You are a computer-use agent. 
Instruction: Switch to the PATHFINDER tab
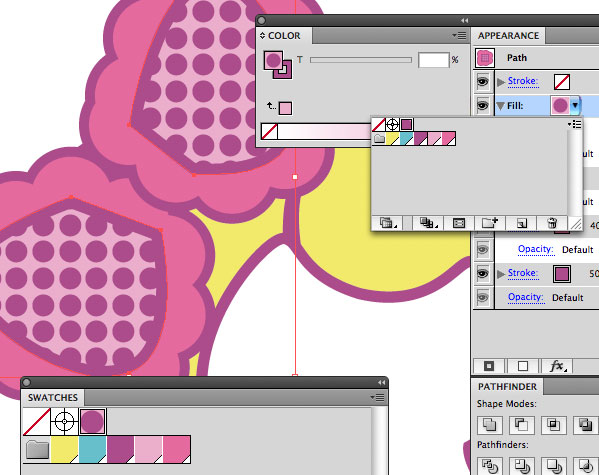507,387
